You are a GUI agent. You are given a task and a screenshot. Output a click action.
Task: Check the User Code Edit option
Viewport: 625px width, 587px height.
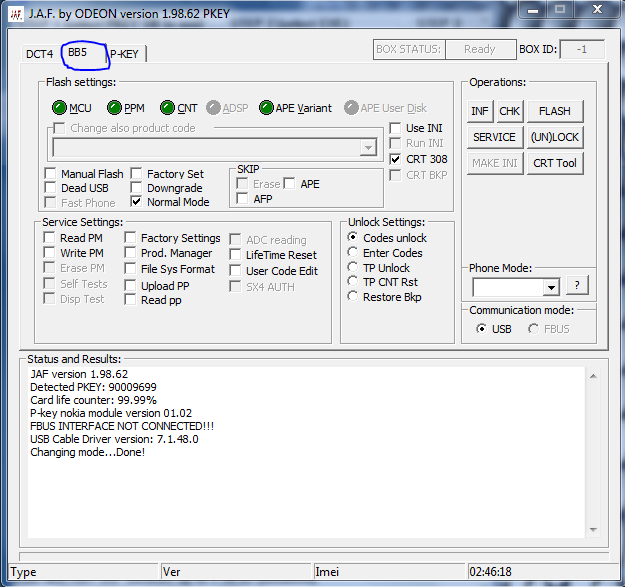235,271
